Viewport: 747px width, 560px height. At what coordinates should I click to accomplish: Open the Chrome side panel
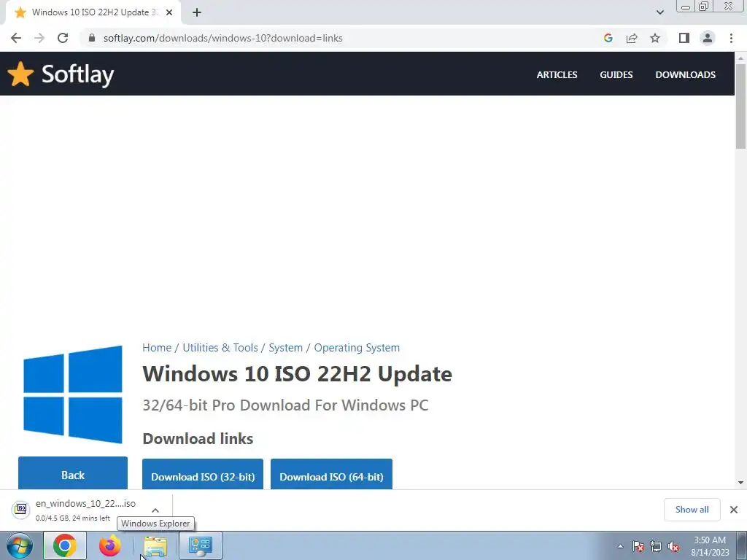pyautogui.click(x=684, y=38)
